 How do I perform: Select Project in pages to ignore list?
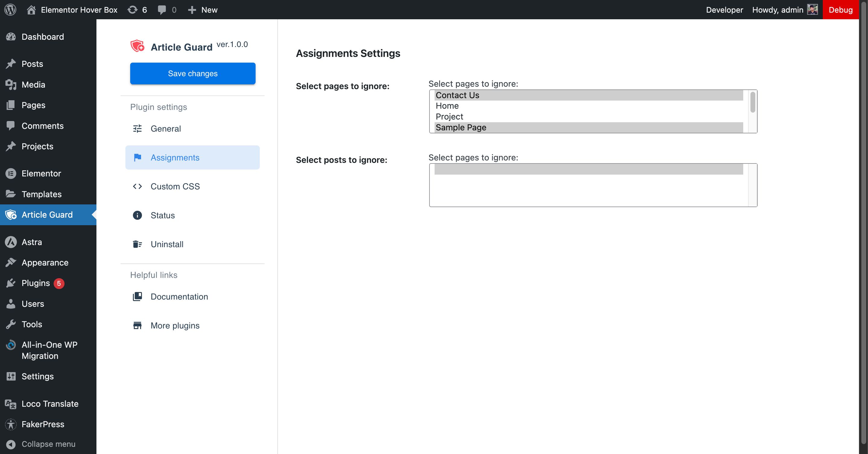tap(589, 117)
